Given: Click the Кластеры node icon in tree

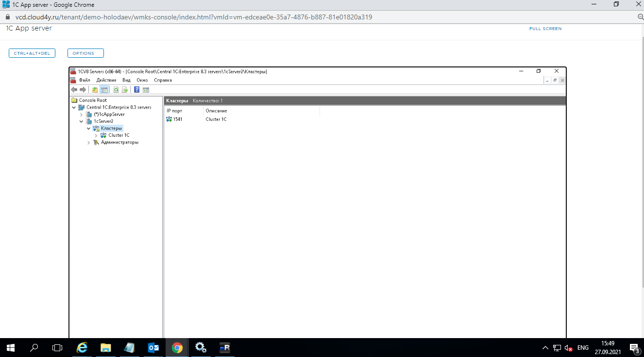Looking at the screenshot, I should 96,128.
